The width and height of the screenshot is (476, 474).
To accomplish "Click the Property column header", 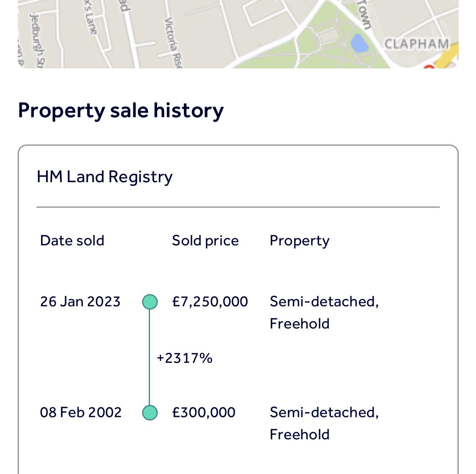I will pos(299,241).
